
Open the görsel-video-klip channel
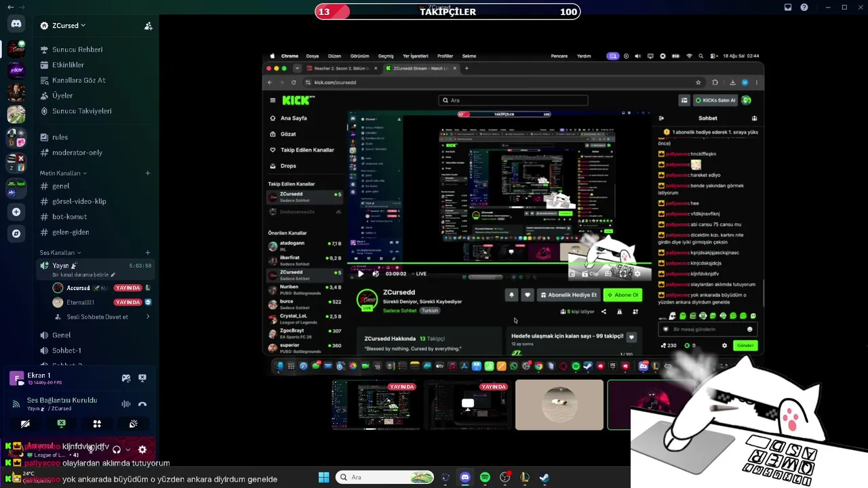click(96, 201)
